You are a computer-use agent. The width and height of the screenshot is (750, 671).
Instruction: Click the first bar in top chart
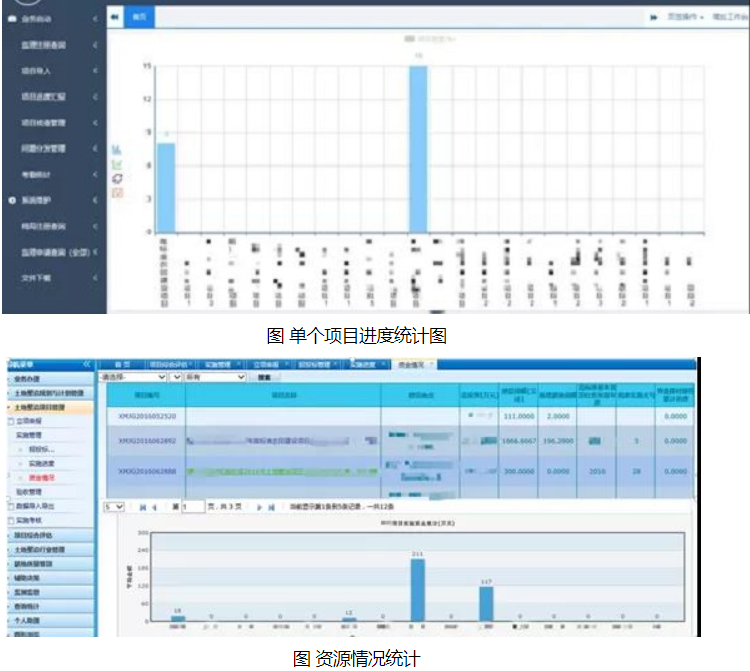(x=166, y=187)
